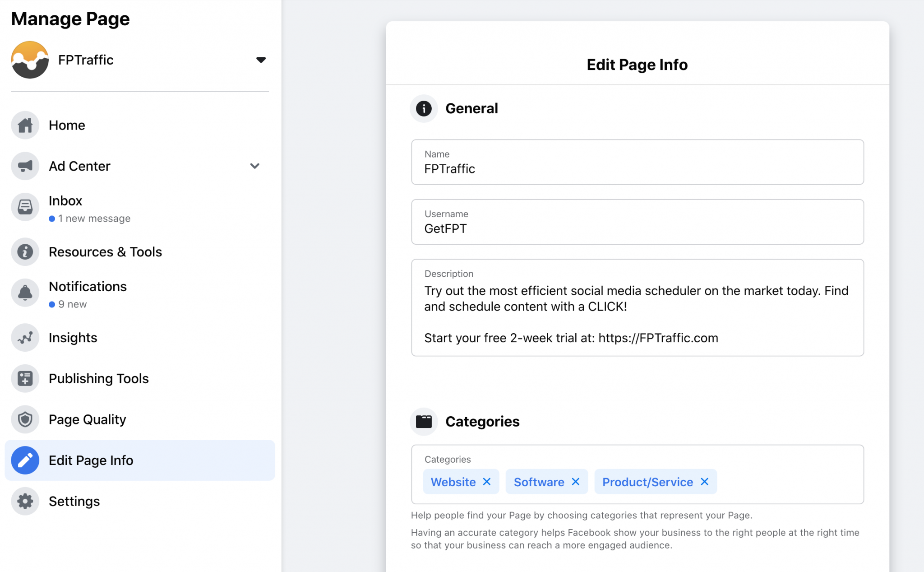The width and height of the screenshot is (924, 572).
Task: Remove the Software category
Action: tap(575, 482)
